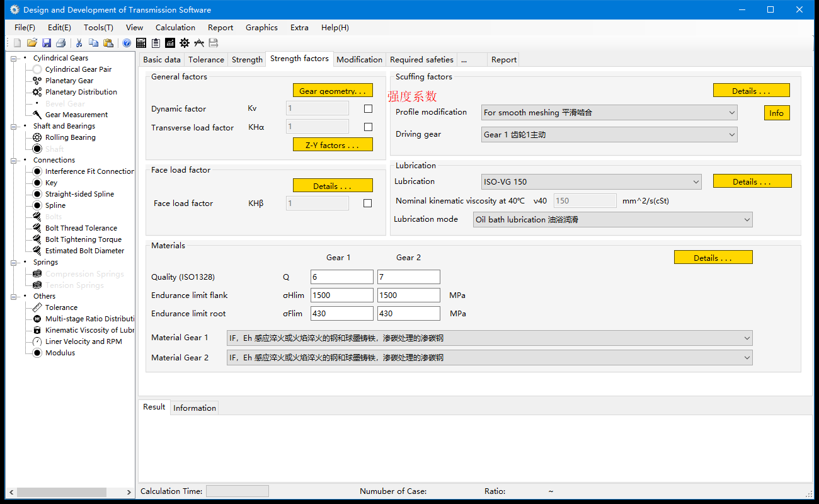Select Key in the Connections tree
This screenshot has width=819, height=504.
[51, 183]
